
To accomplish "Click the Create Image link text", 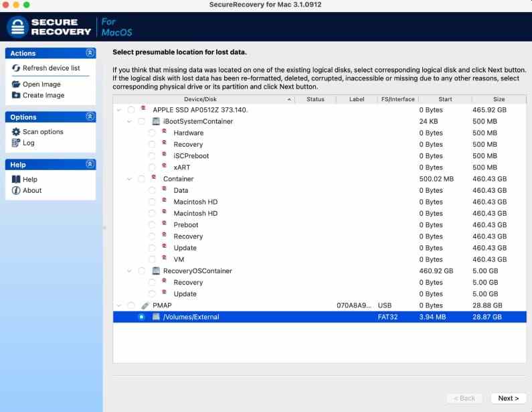I will click(x=43, y=95).
